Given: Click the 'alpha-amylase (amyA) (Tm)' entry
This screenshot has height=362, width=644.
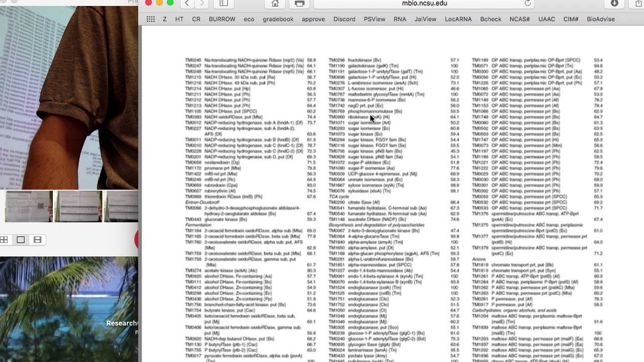Looking at the screenshot, I should tap(375, 242).
